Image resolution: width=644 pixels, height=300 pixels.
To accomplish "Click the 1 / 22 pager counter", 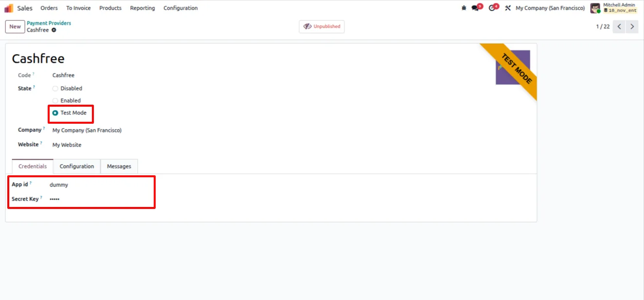I will (x=603, y=26).
